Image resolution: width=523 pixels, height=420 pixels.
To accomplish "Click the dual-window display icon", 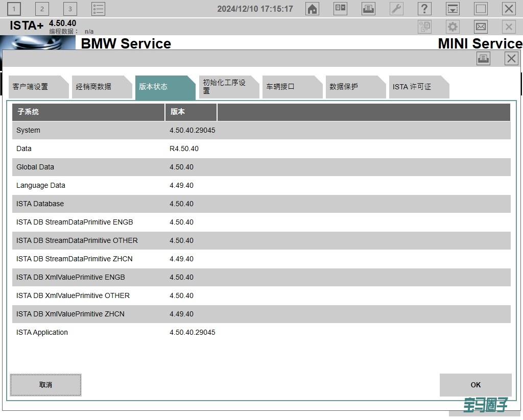I will [x=340, y=9].
